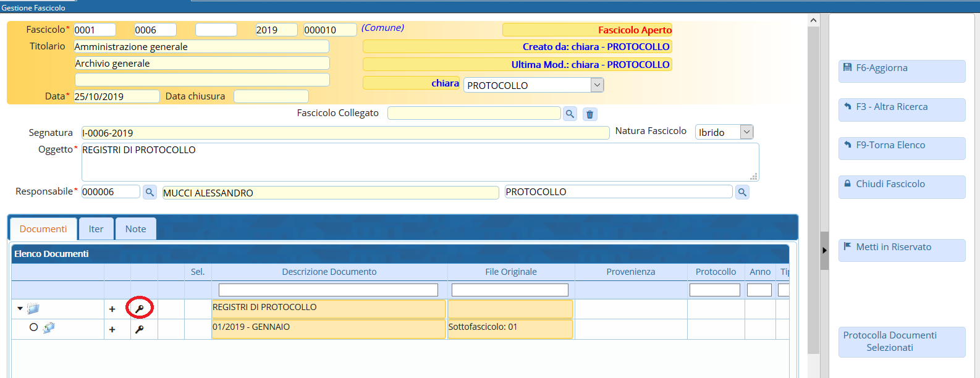Screen dimensions: 980x378
Task: Click the magnifier beside the PROTOCOLLO office field
Action: 742,192
